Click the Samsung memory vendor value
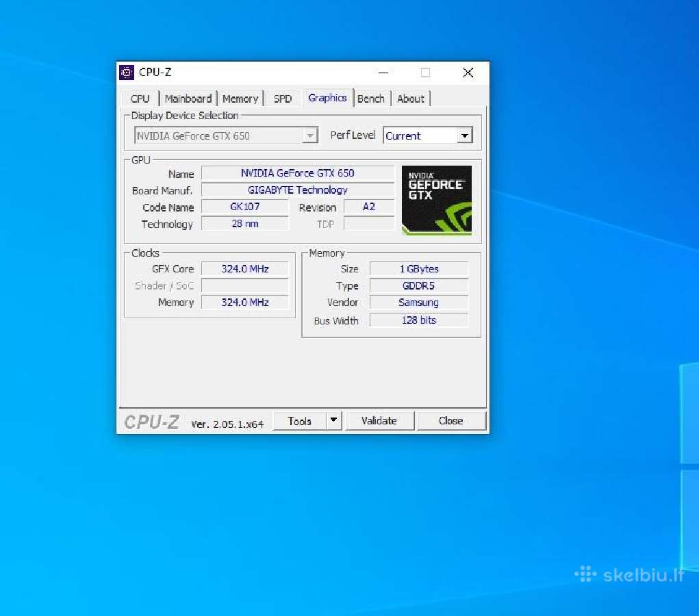699x616 pixels. (419, 303)
